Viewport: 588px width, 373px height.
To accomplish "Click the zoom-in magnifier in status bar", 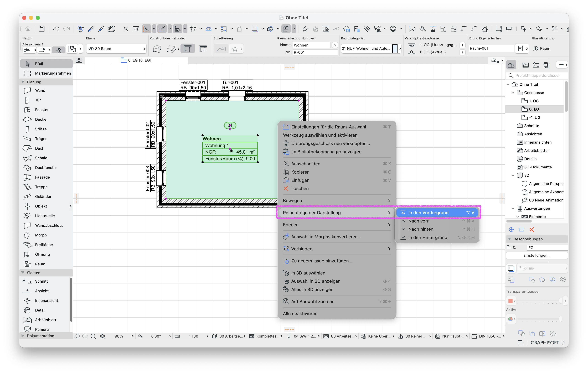I will click(x=93, y=336).
